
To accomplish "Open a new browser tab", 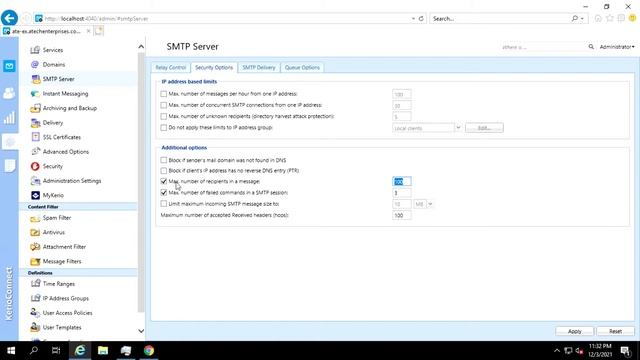I will [99, 31].
